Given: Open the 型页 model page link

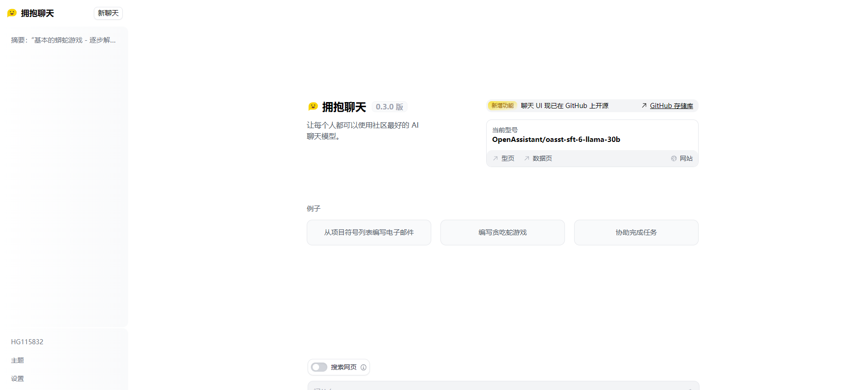Looking at the screenshot, I should coord(508,158).
